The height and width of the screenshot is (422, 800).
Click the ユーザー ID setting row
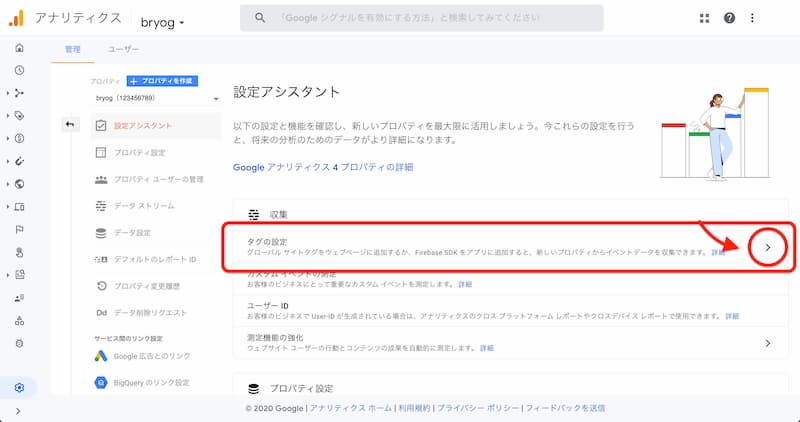510,311
